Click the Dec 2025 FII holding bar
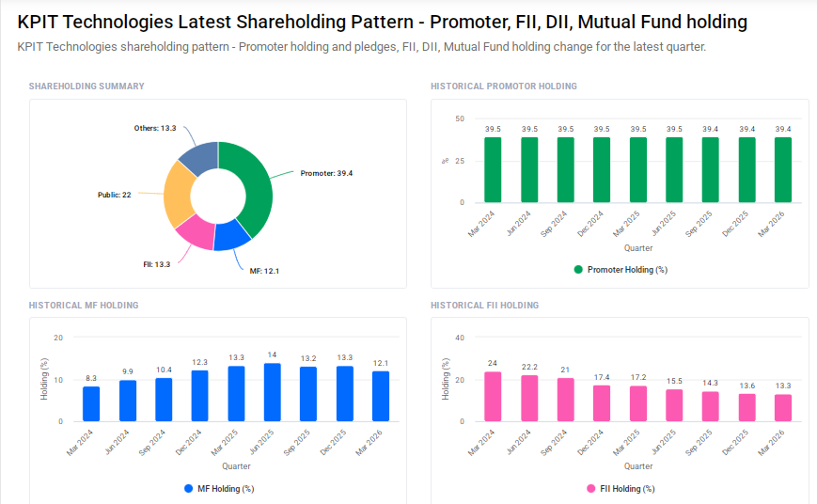This screenshot has height=504, width=817. coord(747,407)
